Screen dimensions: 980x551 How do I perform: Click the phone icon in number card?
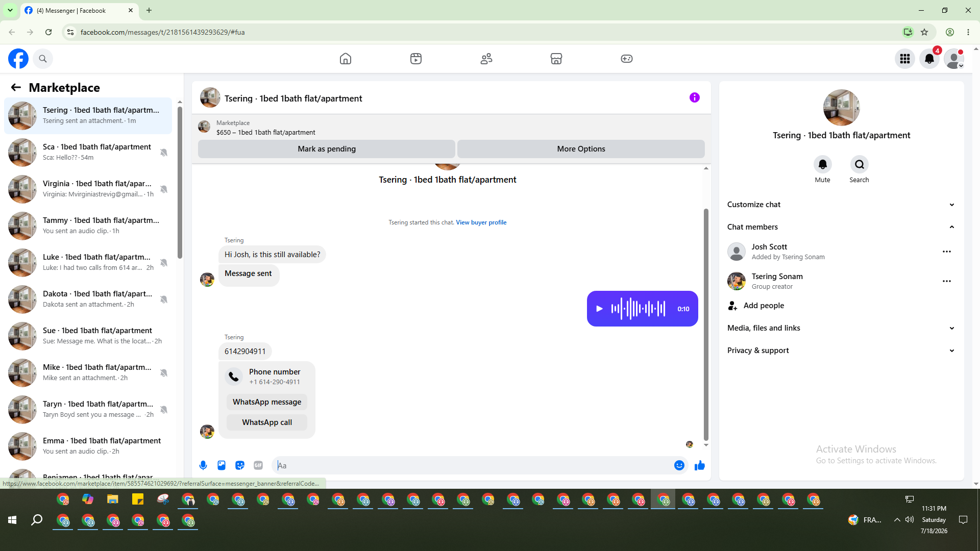[x=234, y=377]
